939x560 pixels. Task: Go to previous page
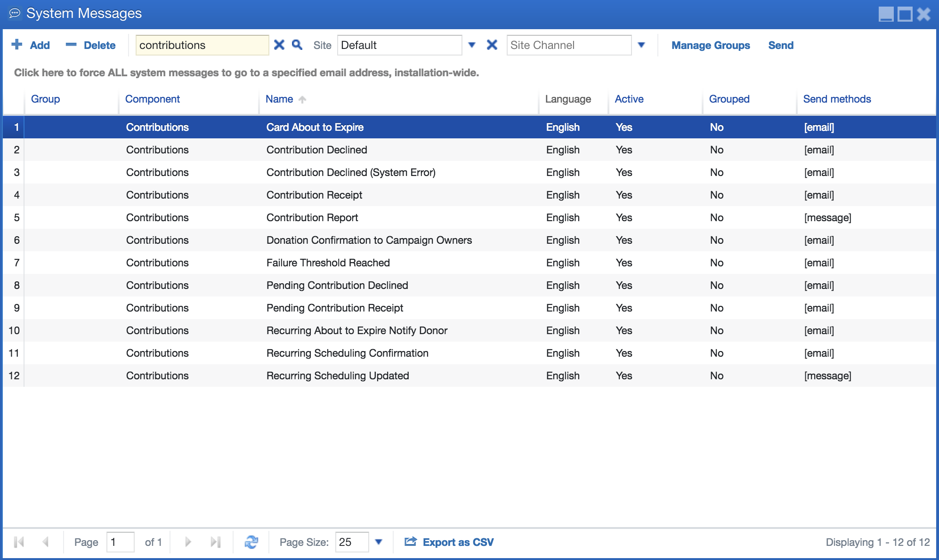pos(46,542)
